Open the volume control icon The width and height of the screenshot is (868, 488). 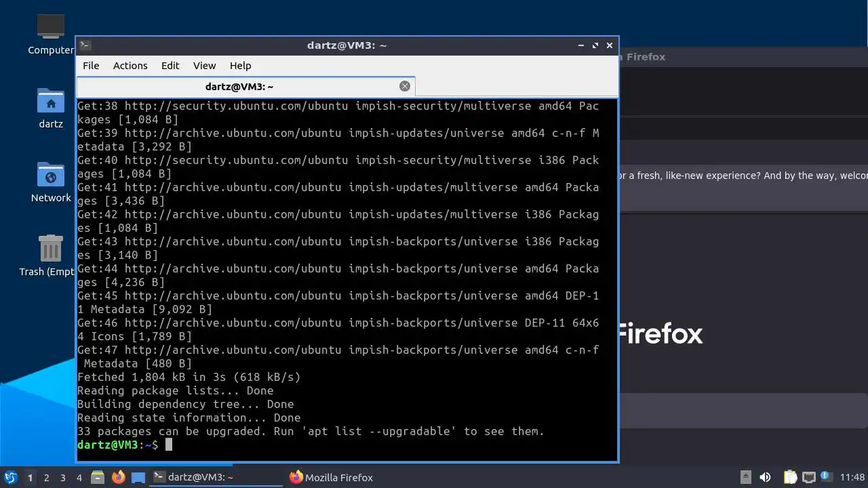tap(765, 477)
